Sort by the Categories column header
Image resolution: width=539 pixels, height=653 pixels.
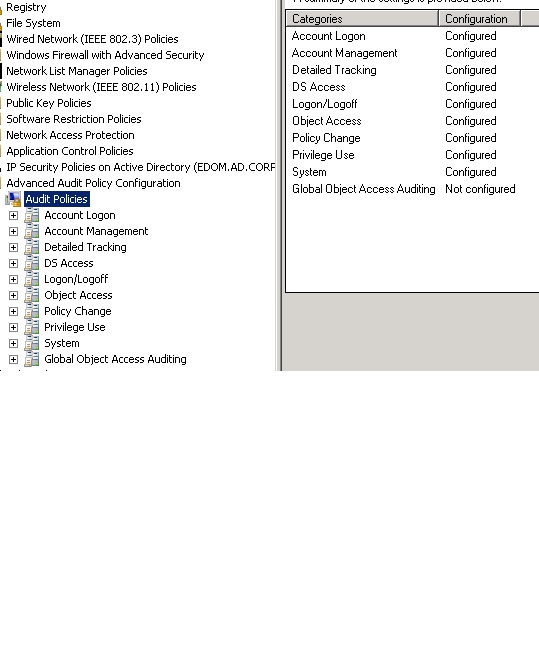tap(362, 19)
